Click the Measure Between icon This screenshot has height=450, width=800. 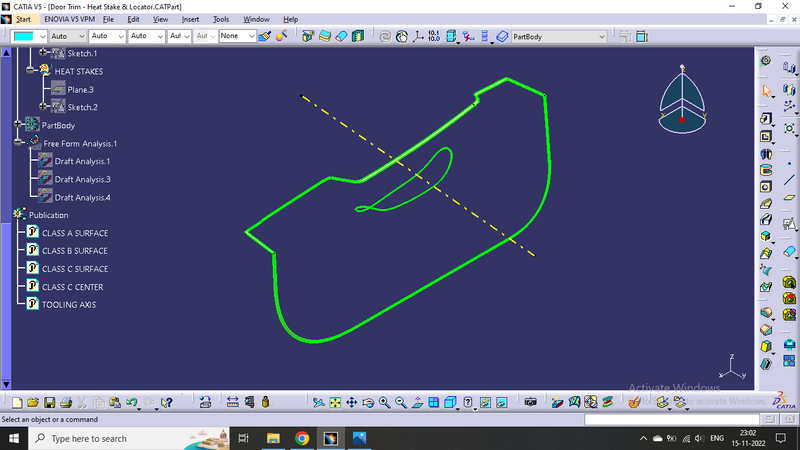(x=233, y=402)
